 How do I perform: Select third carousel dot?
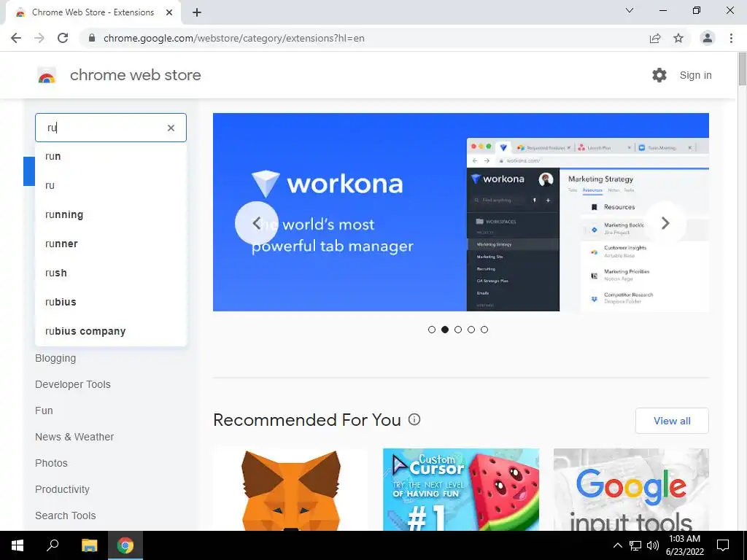[458, 330]
